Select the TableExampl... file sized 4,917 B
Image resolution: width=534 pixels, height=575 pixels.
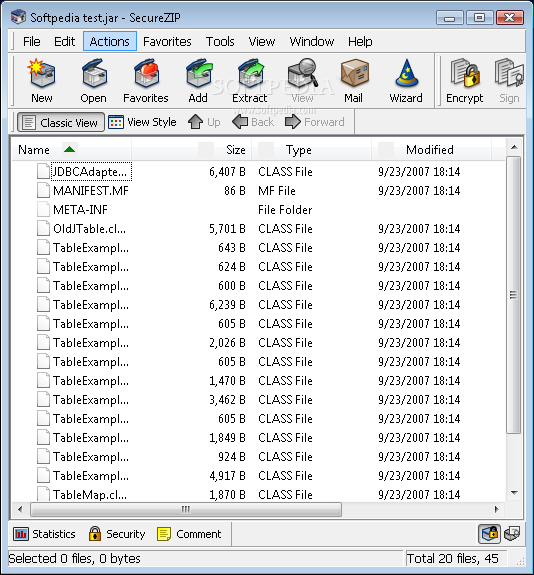coord(91,476)
